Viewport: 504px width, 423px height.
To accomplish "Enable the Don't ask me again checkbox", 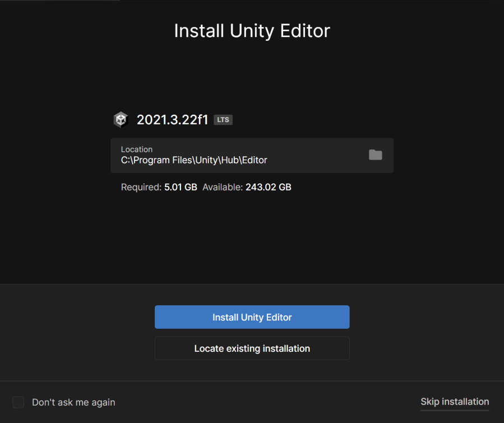I will pyautogui.click(x=18, y=402).
